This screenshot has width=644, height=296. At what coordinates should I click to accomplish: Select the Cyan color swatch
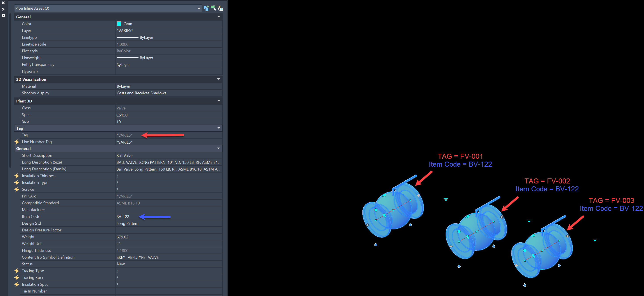tap(119, 24)
